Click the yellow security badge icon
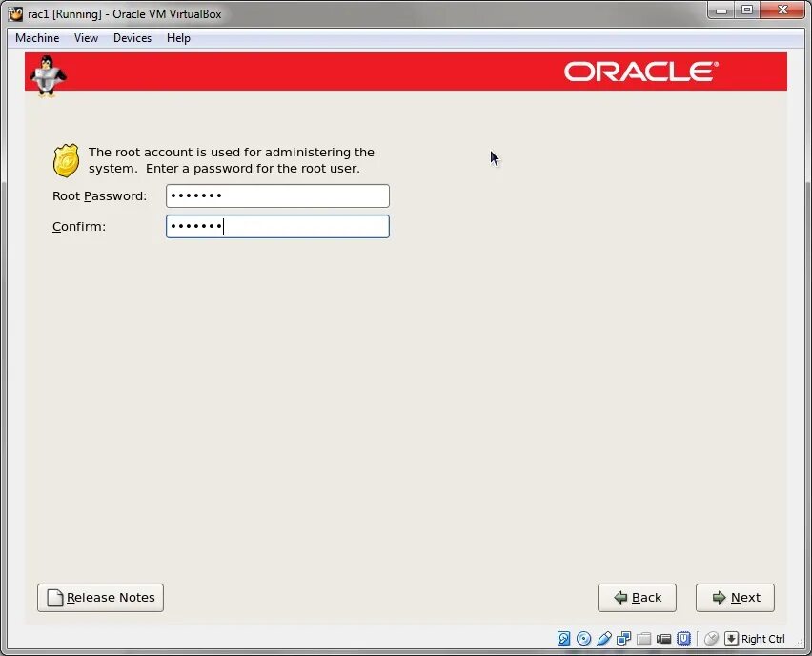The width and height of the screenshot is (812, 656). pos(66,160)
